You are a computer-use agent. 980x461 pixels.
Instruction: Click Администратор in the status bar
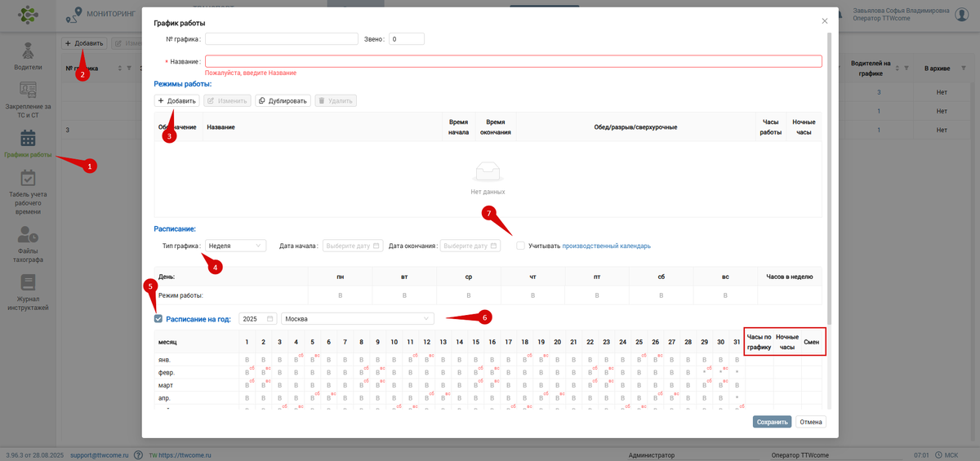pos(652,455)
